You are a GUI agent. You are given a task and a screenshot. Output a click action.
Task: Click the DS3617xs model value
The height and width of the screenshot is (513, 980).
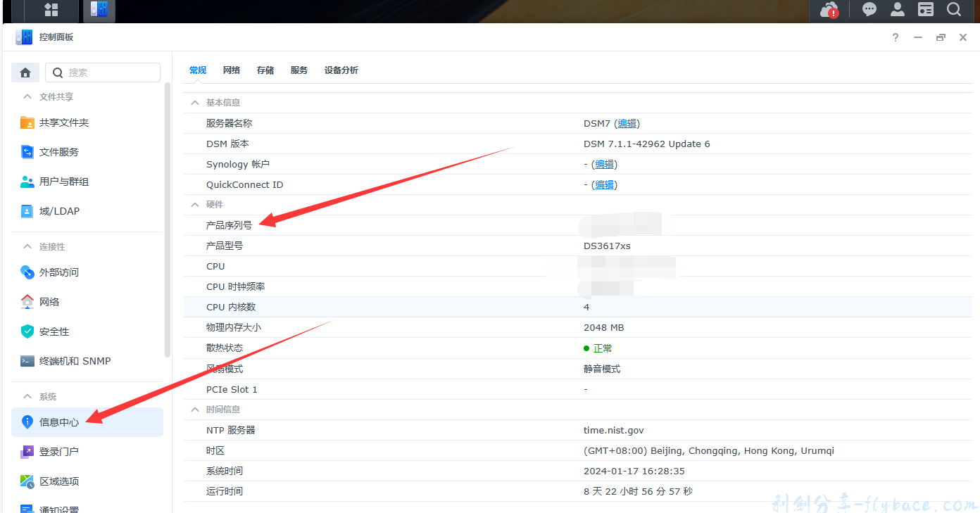tap(607, 246)
